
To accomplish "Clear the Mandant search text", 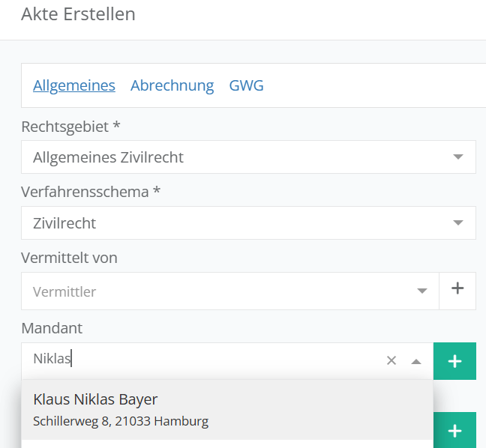I will click(x=391, y=360).
